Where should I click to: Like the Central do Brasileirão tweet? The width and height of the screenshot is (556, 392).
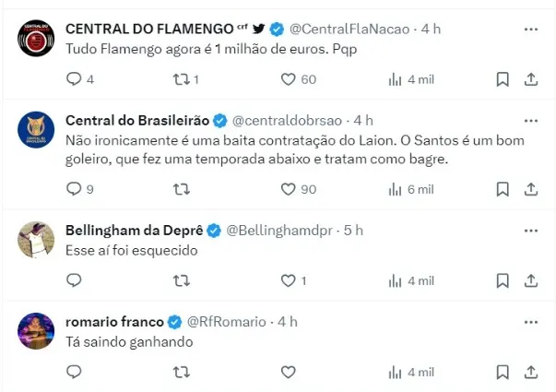[x=288, y=189]
